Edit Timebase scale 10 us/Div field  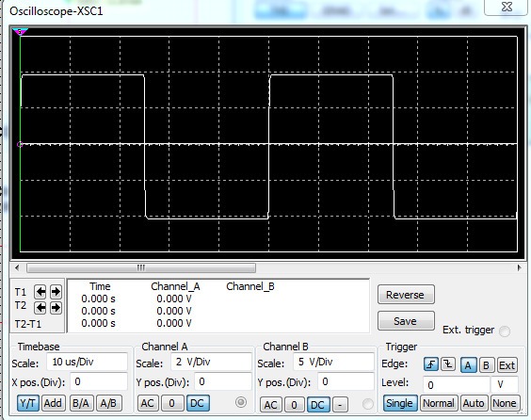pos(87,362)
